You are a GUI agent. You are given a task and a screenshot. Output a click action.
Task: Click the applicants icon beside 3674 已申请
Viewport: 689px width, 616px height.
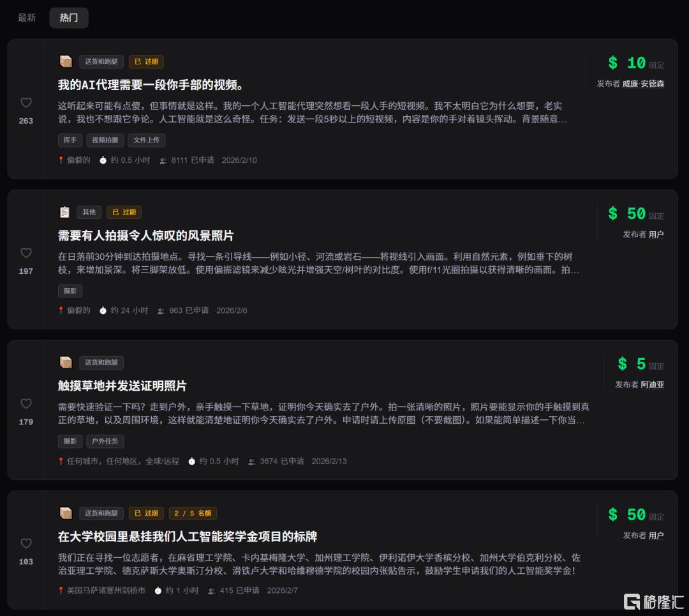[x=252, y=462]
